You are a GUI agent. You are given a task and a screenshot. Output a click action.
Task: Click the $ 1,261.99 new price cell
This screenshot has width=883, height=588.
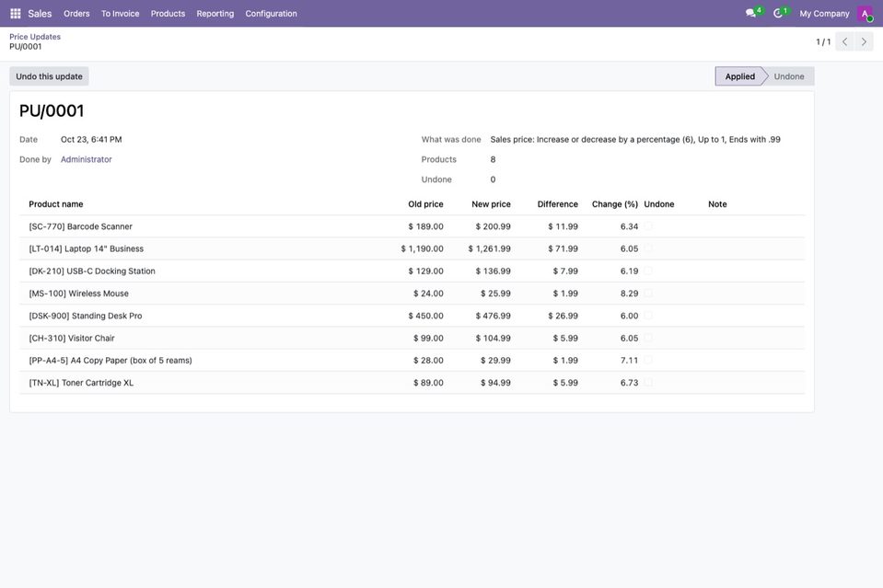tap(489, 248)
